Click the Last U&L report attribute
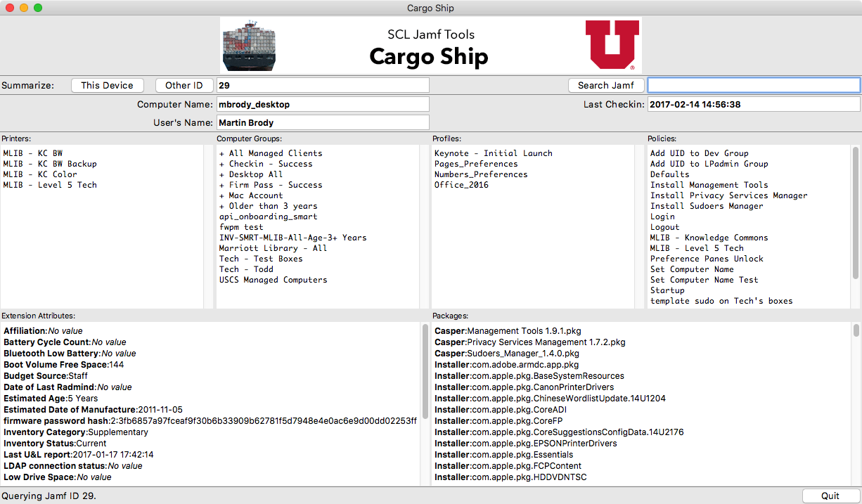This screenshot has height=504, width=862. pyautogui.click(x=79, y=455)
